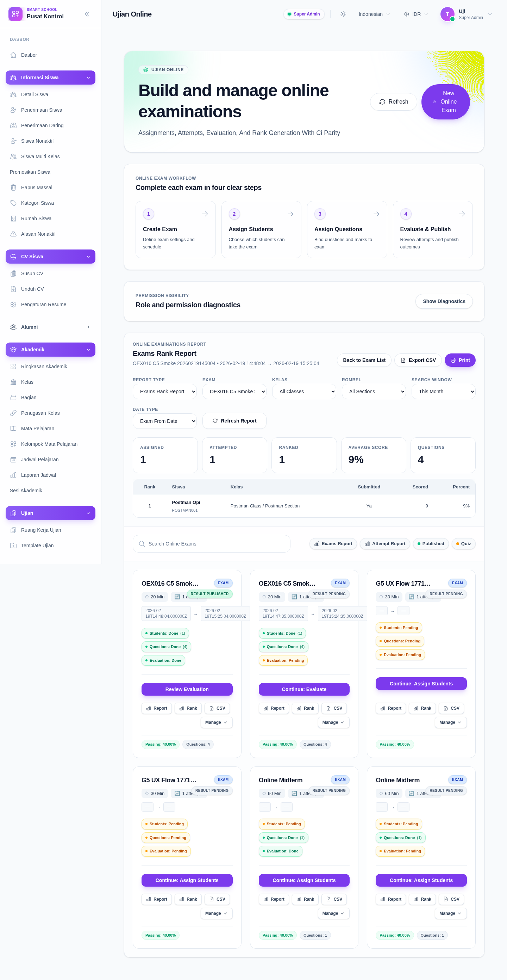Open the Exam select box
This screenshot has width=507, height=980.
(234, 392)
